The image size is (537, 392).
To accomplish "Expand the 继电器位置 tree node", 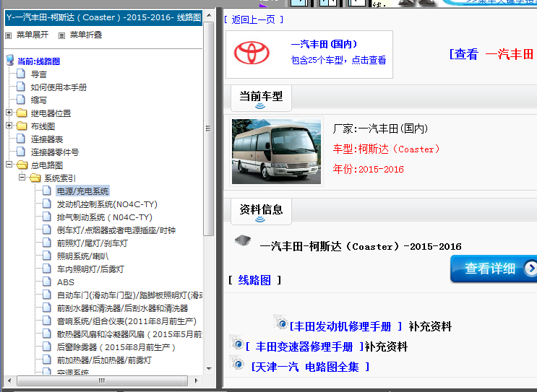I will pos(9,112).
